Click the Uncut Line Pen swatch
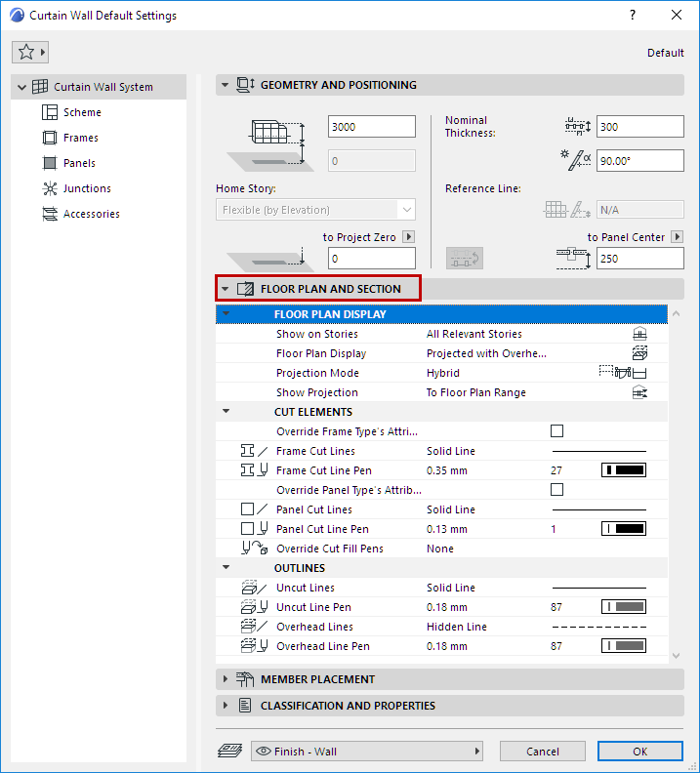This screenshot has width=700, height=773. tap(624, 607)
